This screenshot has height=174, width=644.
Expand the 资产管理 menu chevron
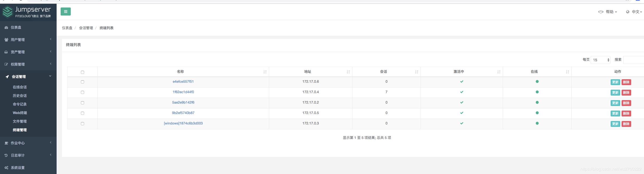tap(51, 52)
